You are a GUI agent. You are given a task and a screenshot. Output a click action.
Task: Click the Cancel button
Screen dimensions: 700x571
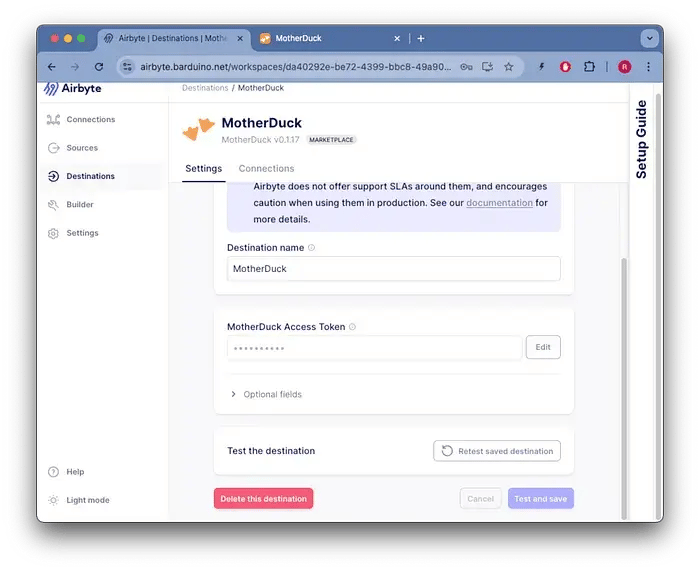coord(480,499)
